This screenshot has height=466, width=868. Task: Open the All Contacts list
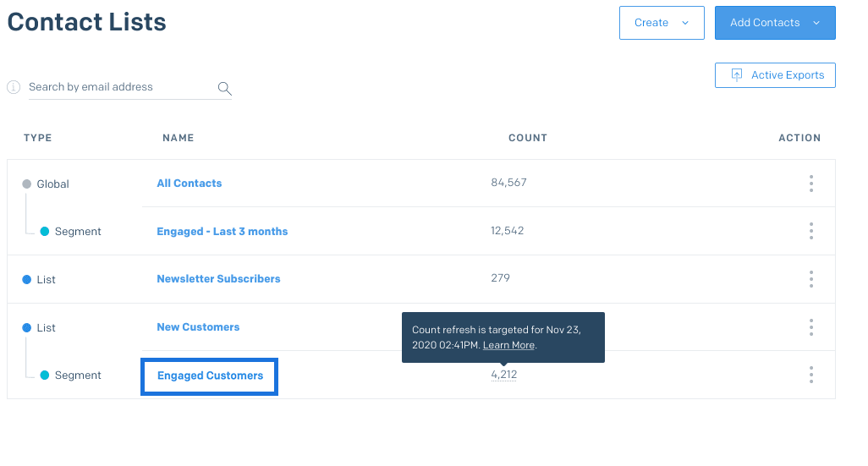(190, 184)
